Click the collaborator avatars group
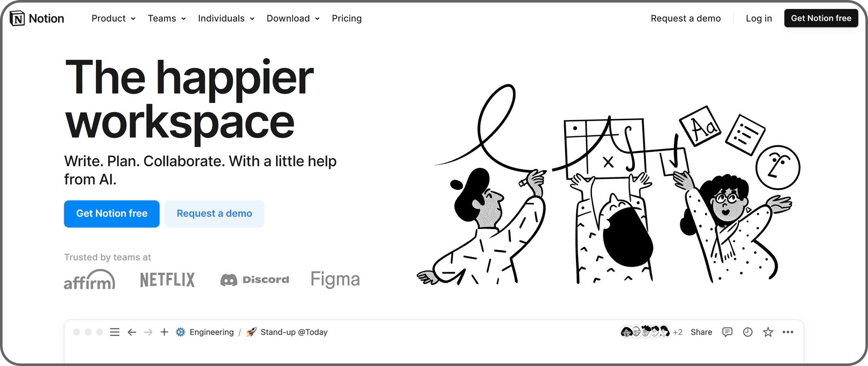868x366 pixels. [645, 332]
